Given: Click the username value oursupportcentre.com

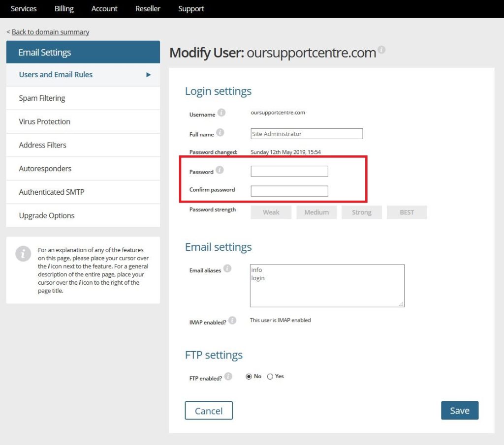Looking at the screenshot, I should pyautogui.click(x=278, y=113).
